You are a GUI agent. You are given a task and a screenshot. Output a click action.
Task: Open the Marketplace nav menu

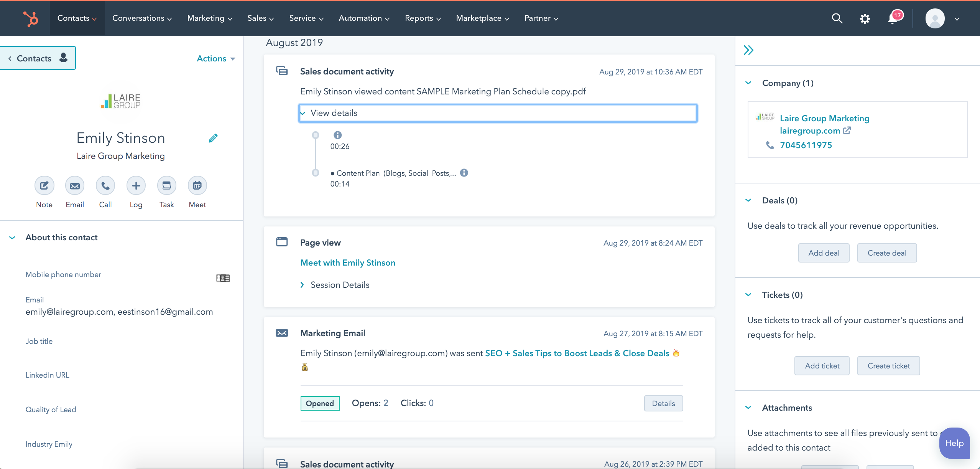tap(482, 18)
